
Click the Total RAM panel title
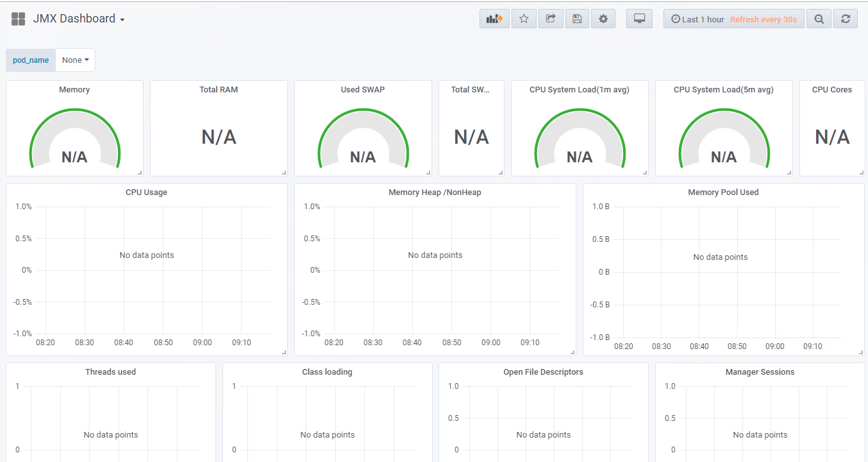tap(219, 90)
